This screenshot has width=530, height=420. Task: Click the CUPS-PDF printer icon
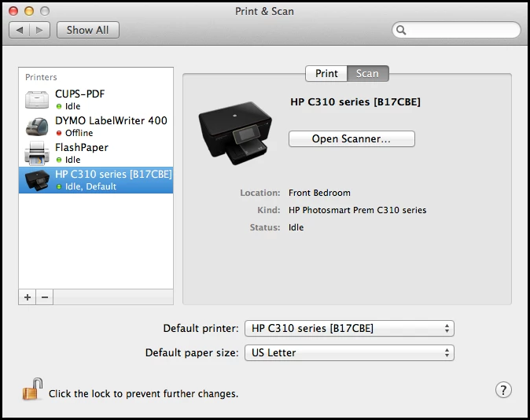[x=37, y=100]
